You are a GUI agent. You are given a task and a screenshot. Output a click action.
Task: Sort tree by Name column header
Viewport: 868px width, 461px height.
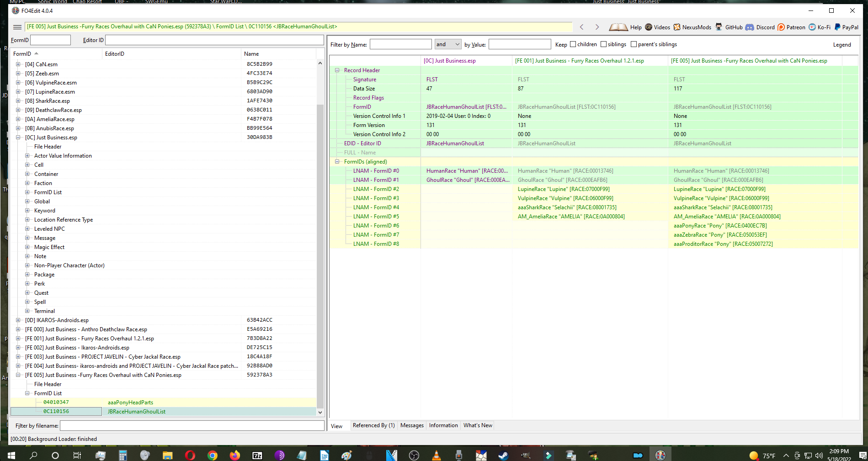point(279,54)
